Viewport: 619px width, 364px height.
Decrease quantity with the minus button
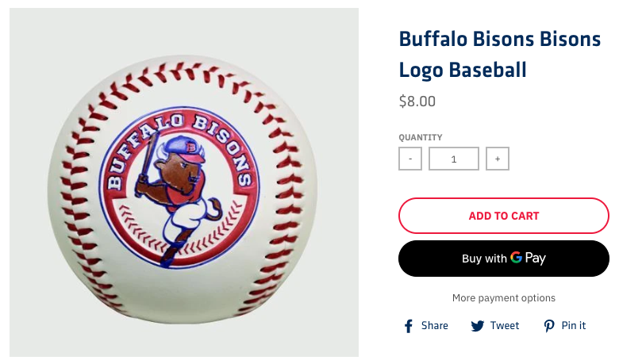pos(410,159)
